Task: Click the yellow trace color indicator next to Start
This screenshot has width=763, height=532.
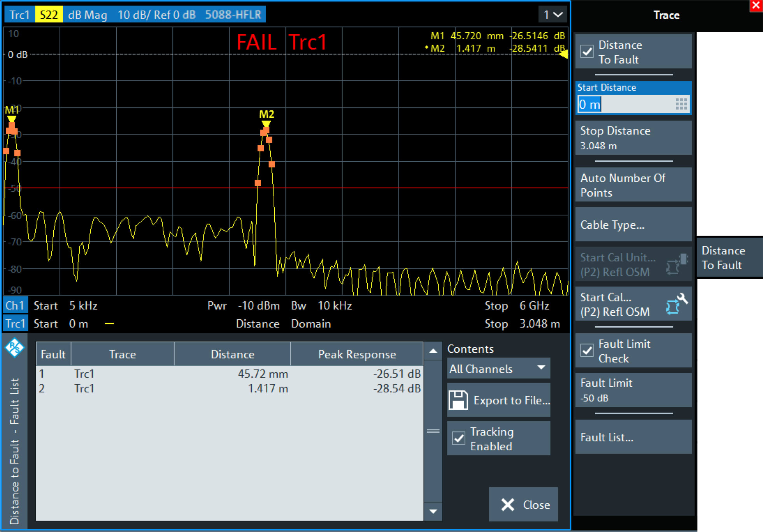Action: tap(109, 323)
